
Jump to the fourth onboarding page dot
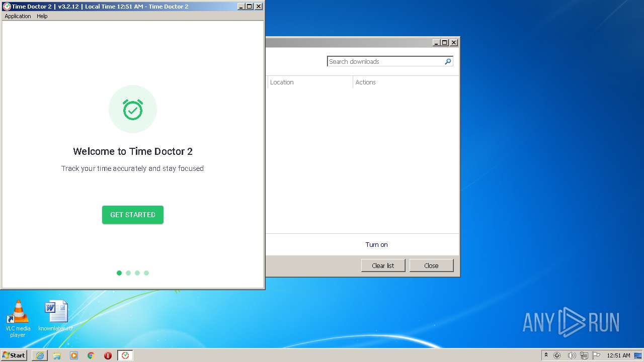146,273
